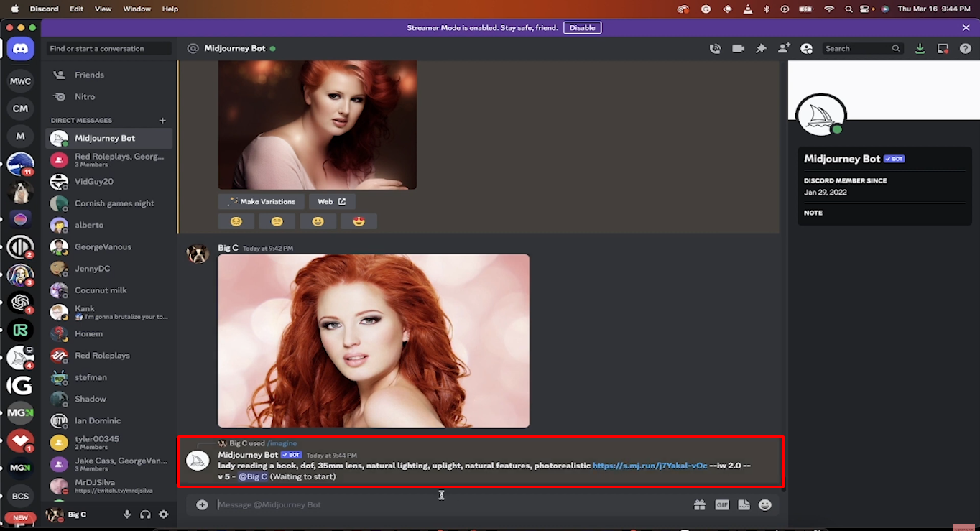Open the Friends list in the sidebar
The image size is (980, 531).
88,74
